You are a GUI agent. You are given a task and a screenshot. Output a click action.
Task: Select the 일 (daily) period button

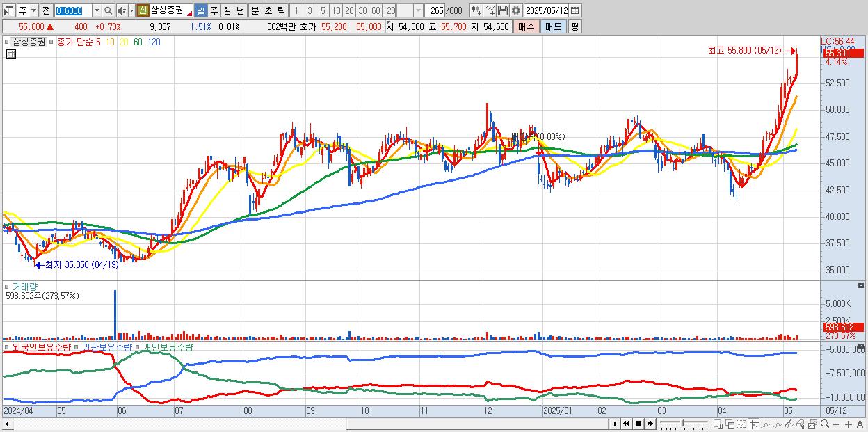click(x=200, y=10)
